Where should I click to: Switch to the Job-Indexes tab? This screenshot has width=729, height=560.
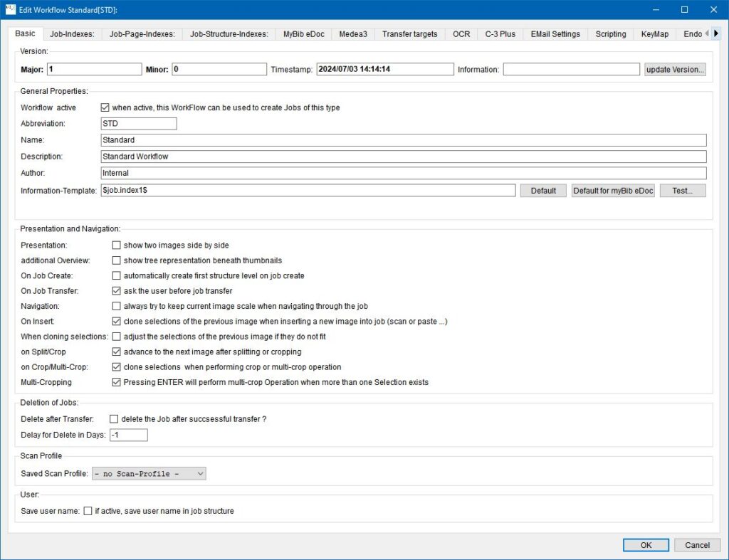pyautogui.click(x=72, y=34)
